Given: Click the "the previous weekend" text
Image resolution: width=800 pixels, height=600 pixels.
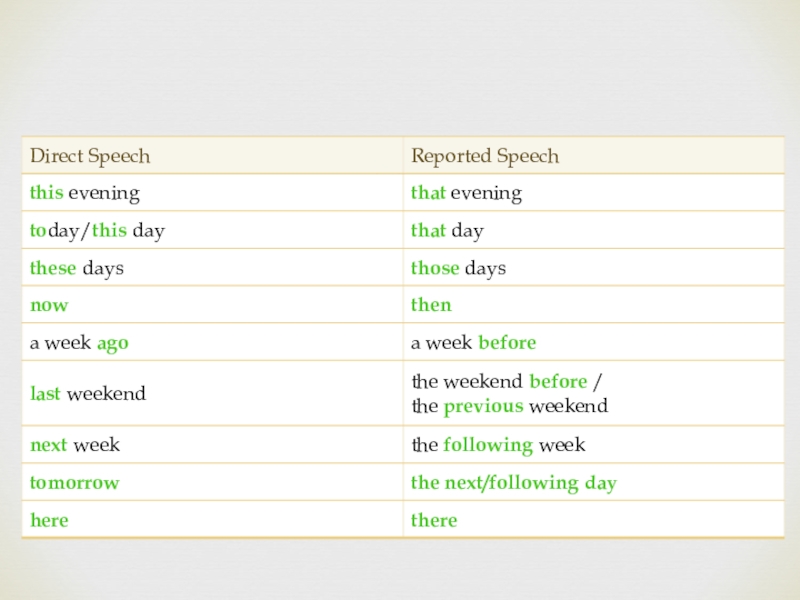Looking at the screenshot, I should point(509,406).
